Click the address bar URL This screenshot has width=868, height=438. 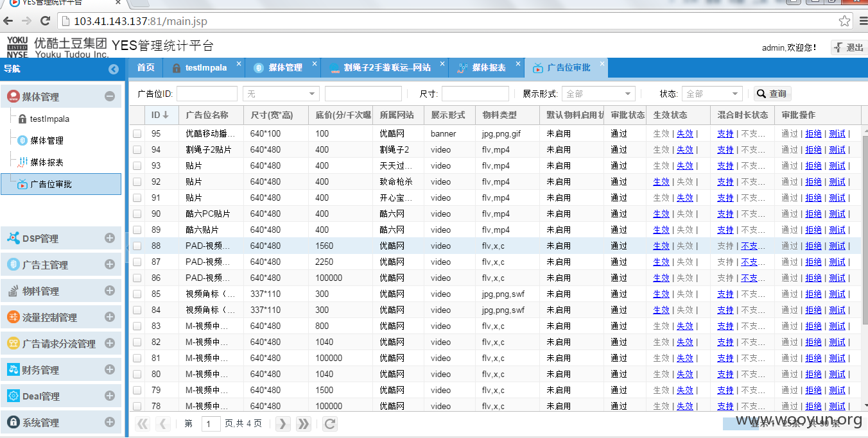tap(141, 21)
